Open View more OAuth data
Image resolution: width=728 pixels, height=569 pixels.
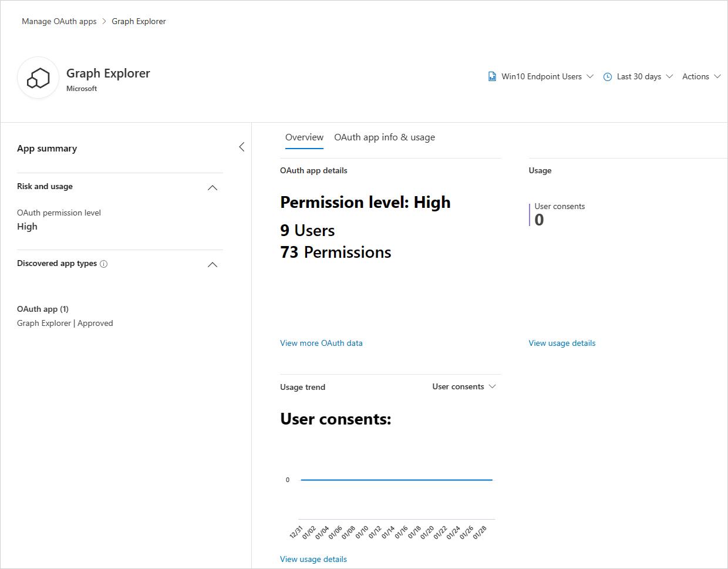(321, 343)
